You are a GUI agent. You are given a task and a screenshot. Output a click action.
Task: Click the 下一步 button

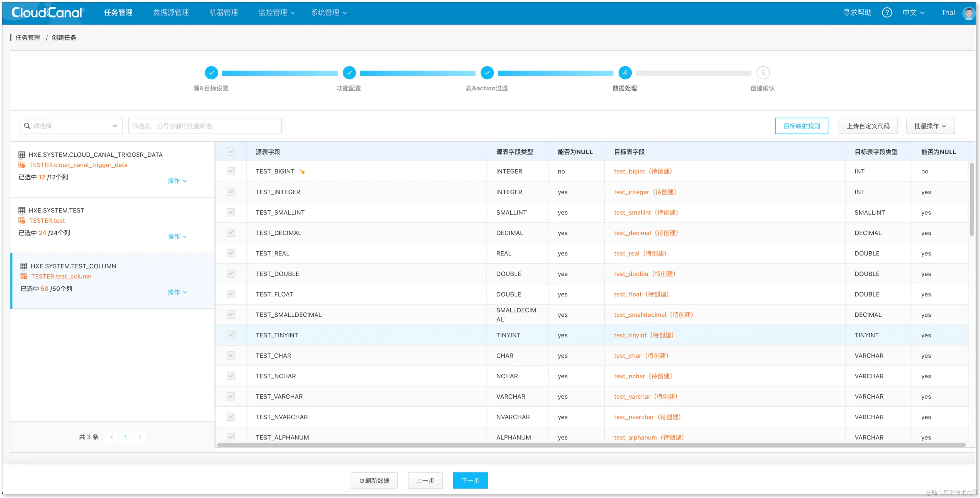click(470, 481)
